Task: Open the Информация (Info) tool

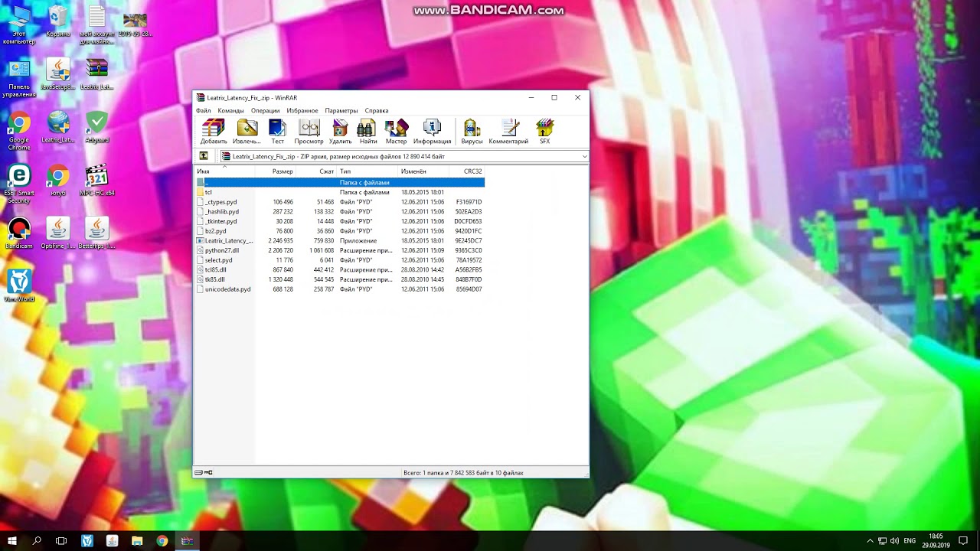Action: point(432,132)
